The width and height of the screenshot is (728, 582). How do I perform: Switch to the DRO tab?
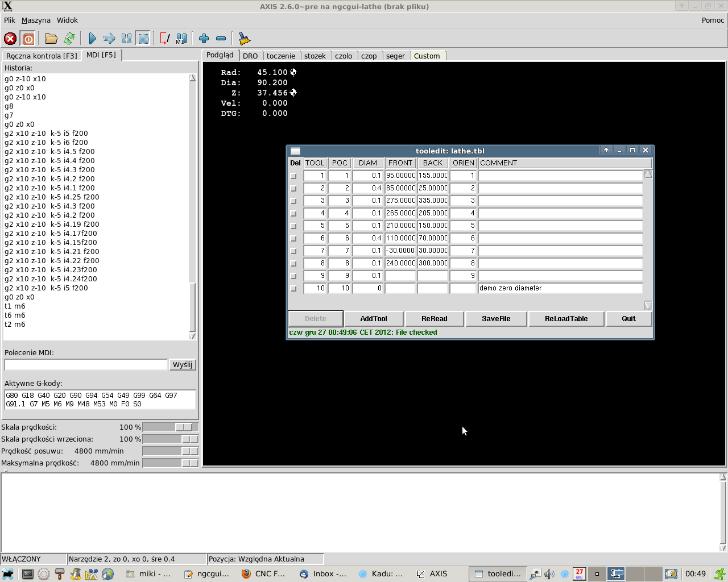[250, 56]
